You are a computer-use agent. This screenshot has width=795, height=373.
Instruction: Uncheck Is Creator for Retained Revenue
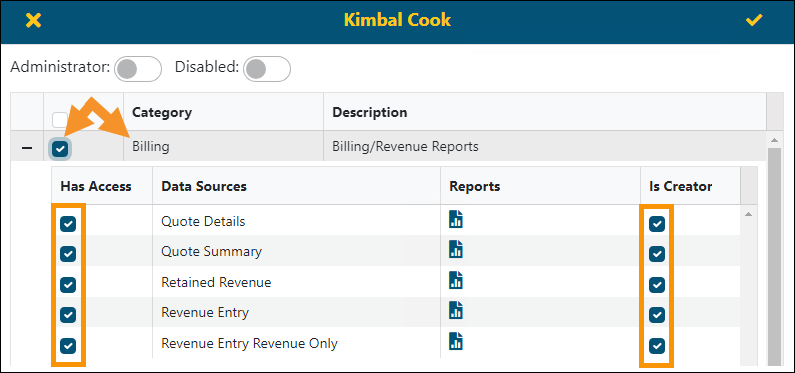[x=657, y=284]
